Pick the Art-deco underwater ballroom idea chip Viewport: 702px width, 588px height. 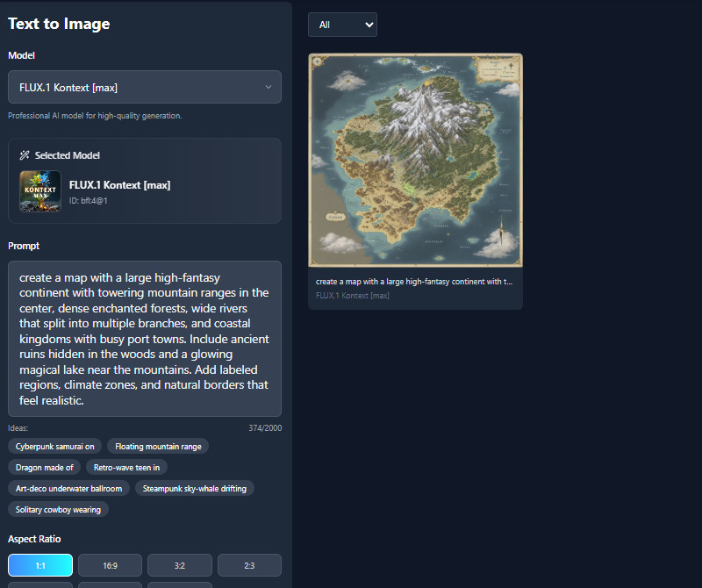click(x=69, y=489)
